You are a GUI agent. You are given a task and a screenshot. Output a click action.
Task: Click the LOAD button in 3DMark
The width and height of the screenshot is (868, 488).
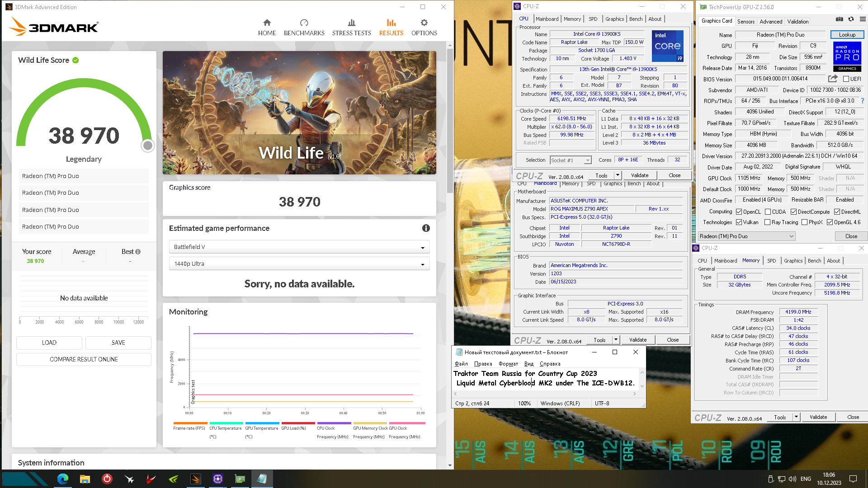point(49,343)
